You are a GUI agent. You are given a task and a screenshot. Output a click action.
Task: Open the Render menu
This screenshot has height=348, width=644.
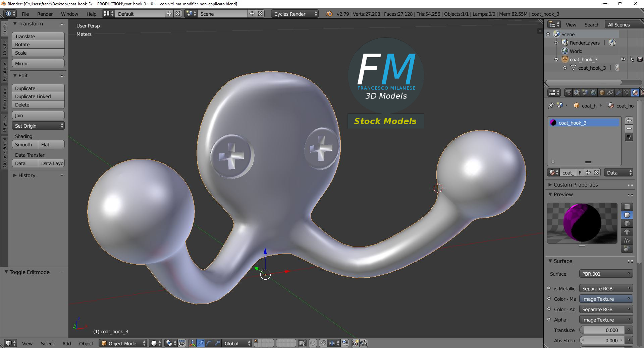45,14
